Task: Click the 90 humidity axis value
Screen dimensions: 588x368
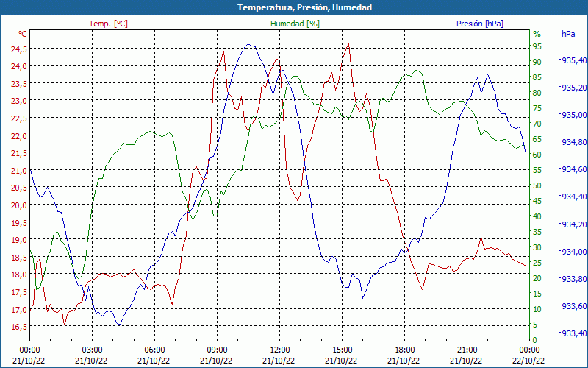Action: 537,62
